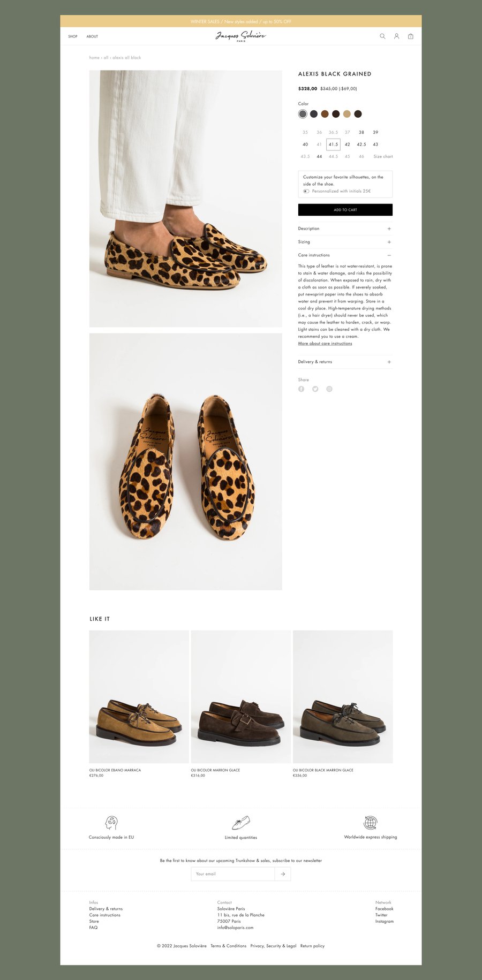Viewport: 482px width, 980px height.
Task: Share product via Twitter icon
Action: coord(315,389)
